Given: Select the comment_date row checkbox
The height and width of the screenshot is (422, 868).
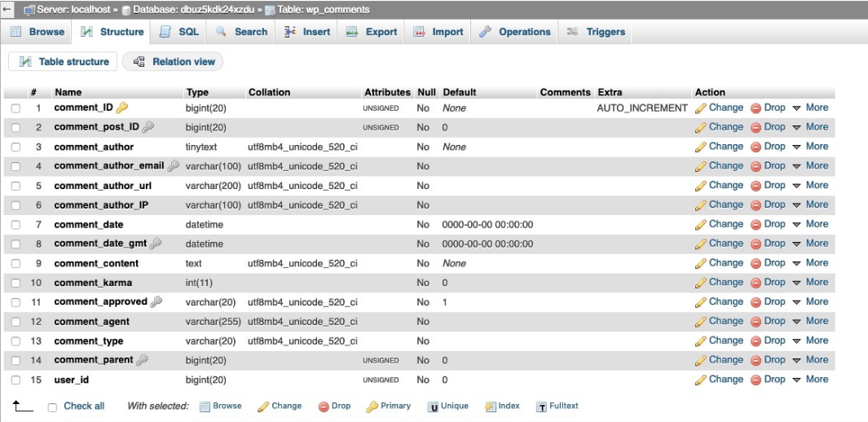Looking at the screenshot, I should 16,225.
